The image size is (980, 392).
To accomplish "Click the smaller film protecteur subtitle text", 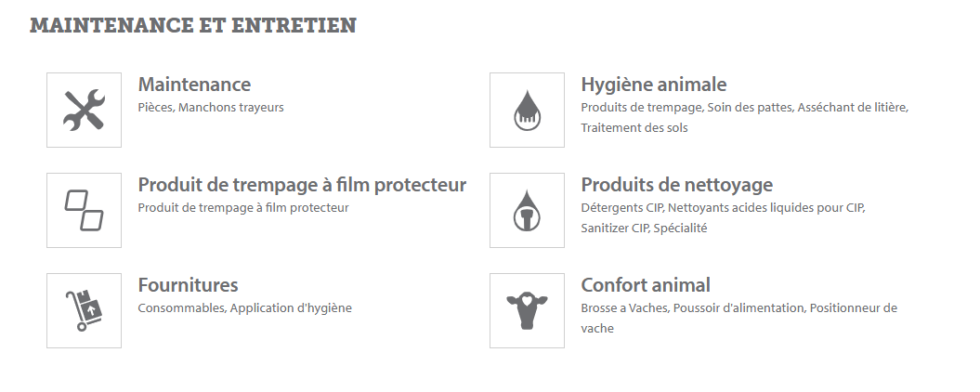I will pos(243,208).
